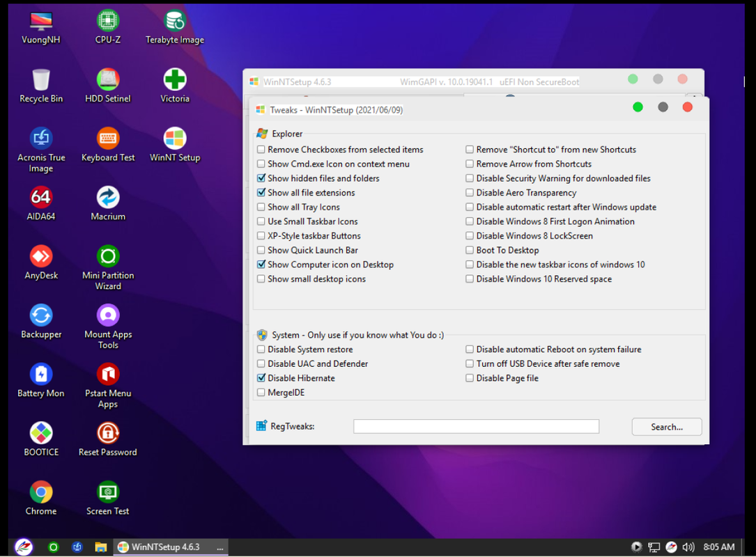Viewport: 756px width, 557px height.
Task: Tick Disable automatic Reboot on system failure
Action: 469,350
